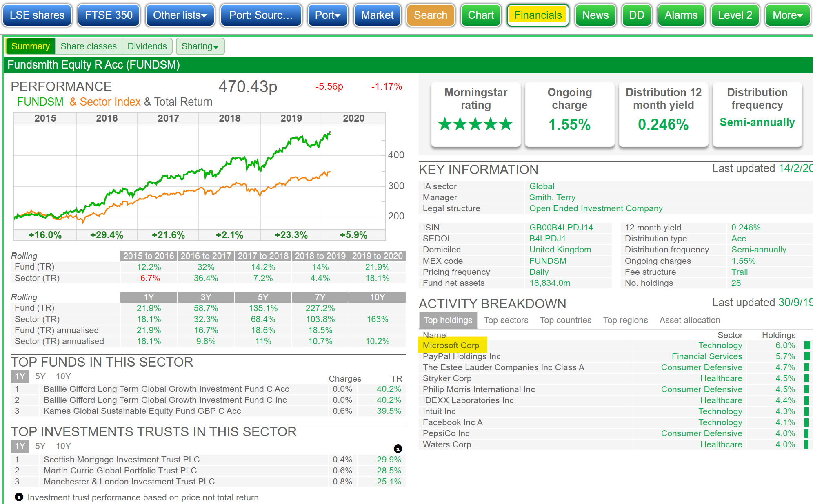The height and width of the screenshot is (504, 813).
Task: Click the Open Ended Investment Company link
Action: click(596, 208)
